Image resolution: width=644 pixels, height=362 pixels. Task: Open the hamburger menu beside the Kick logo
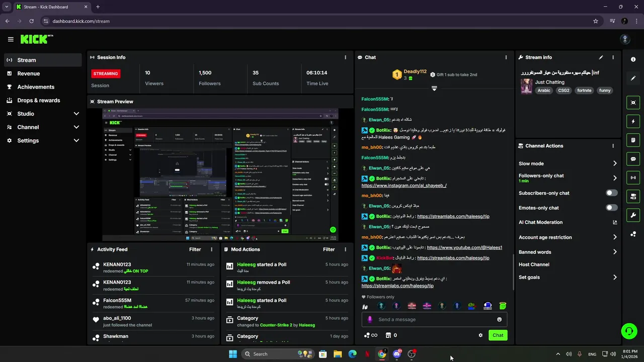tap(11, 39)
